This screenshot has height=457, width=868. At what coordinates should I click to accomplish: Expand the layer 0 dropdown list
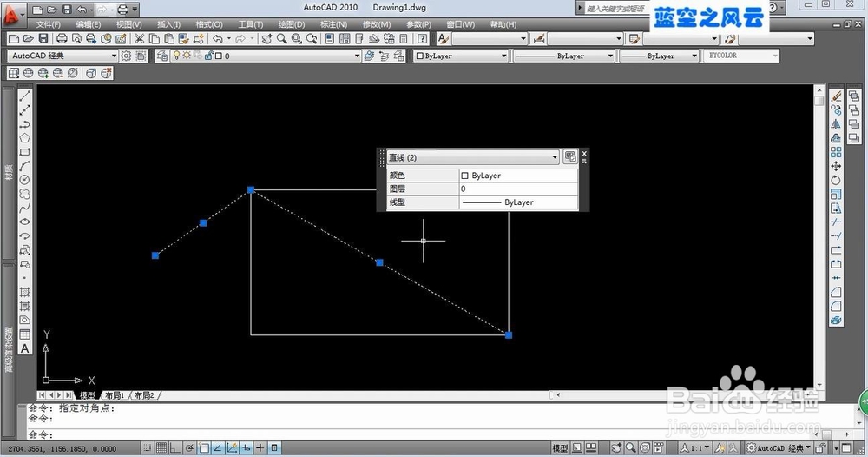[x=357, y=56]
